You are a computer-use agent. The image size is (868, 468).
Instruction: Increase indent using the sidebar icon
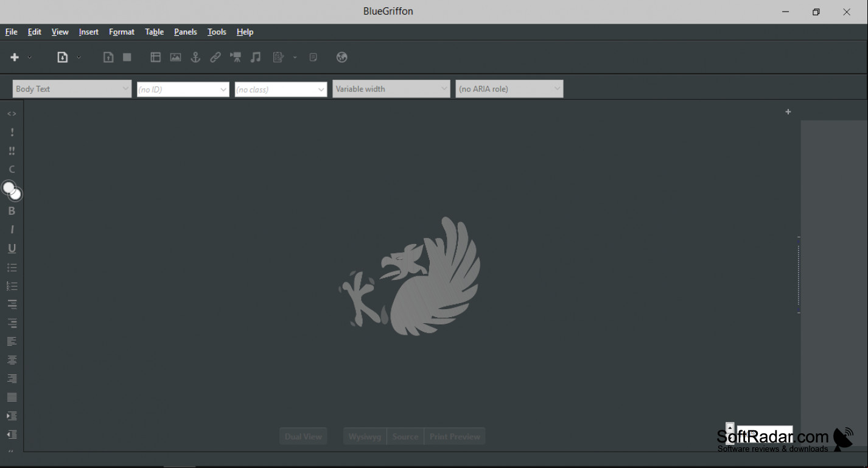pos(12,416)
